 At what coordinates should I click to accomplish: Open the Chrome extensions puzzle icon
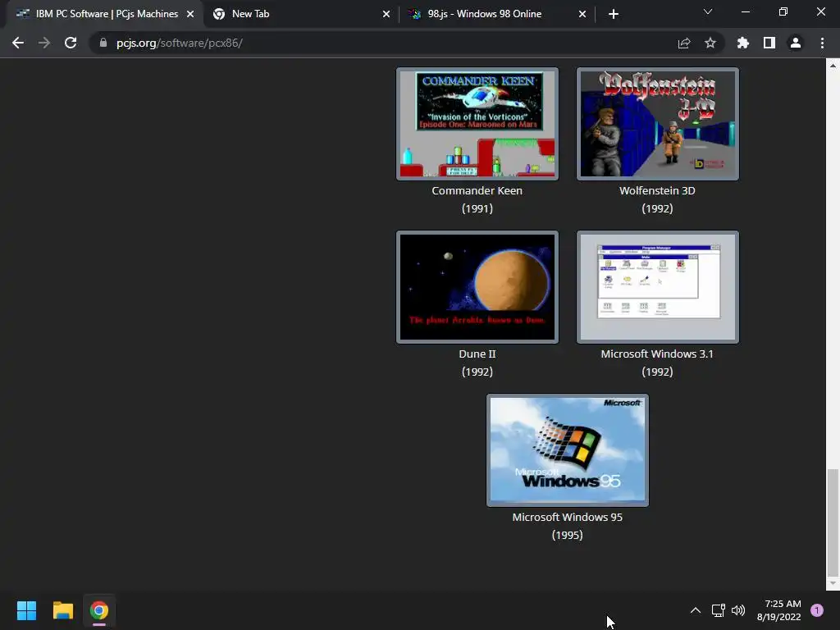click(743, 43)
